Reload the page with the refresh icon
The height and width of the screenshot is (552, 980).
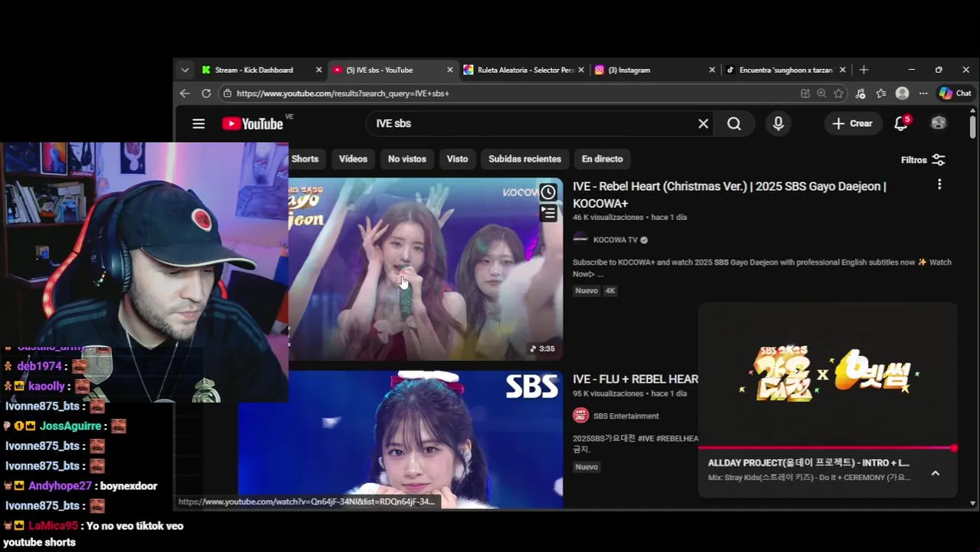(206, 93)
